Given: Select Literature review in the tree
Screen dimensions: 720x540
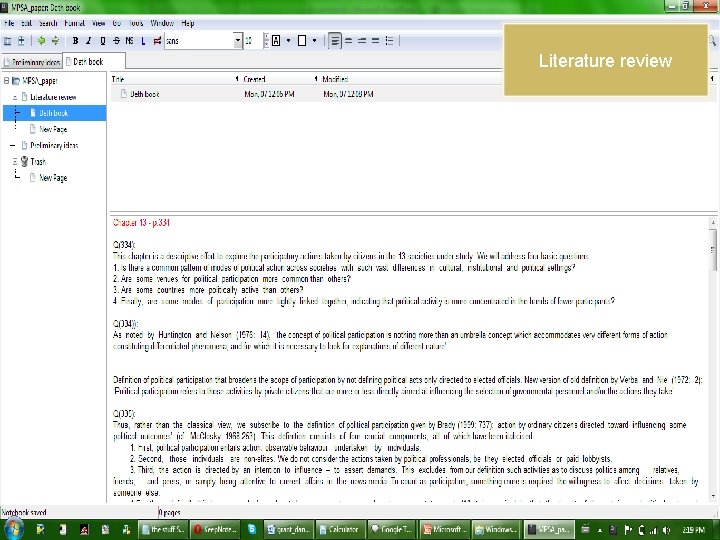Looking at the screenshot, I should point(53,97).
